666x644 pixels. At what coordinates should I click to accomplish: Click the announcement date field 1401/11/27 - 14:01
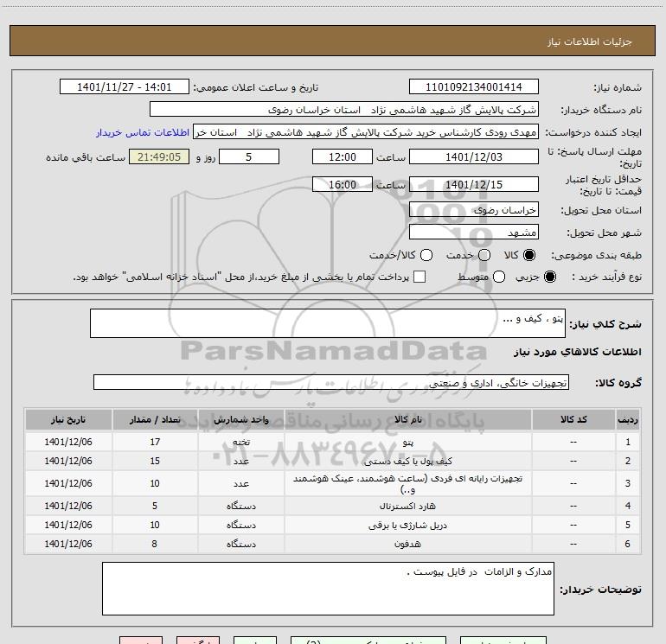coord(125,87)
